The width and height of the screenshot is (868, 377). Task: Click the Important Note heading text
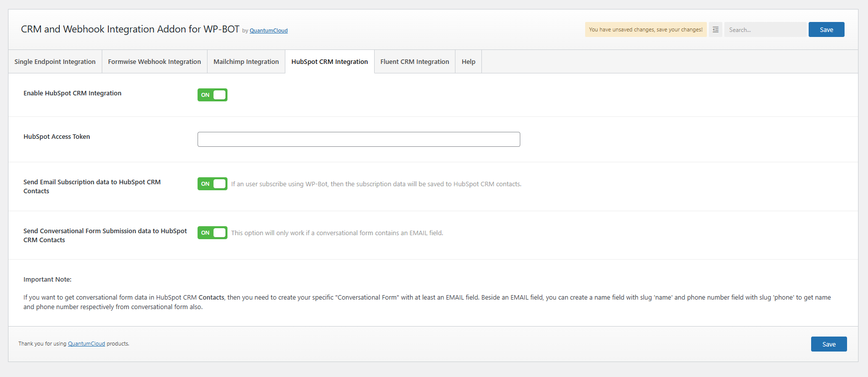(47, 280)
